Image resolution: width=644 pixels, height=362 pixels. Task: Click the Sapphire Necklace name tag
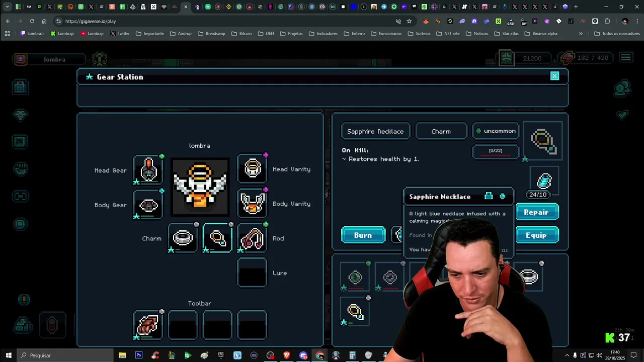(x=375, y=131)
